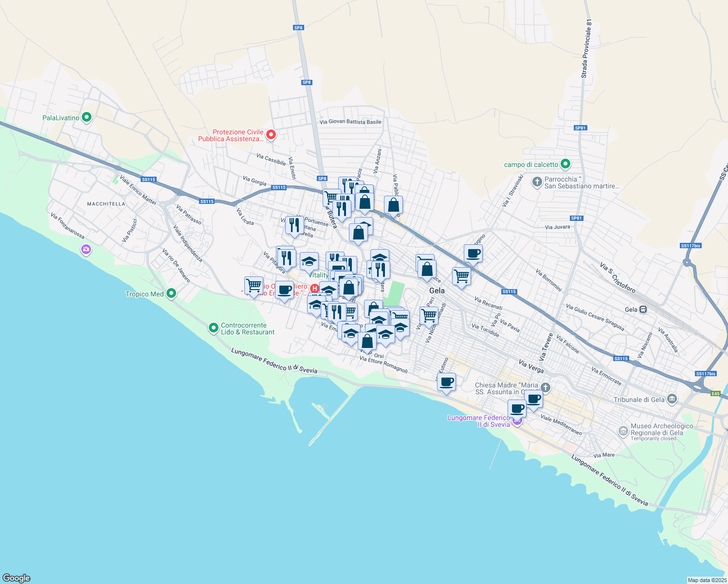Select the church icon for Chiesa Madre SS. Assunta

[x=545, y=388]
